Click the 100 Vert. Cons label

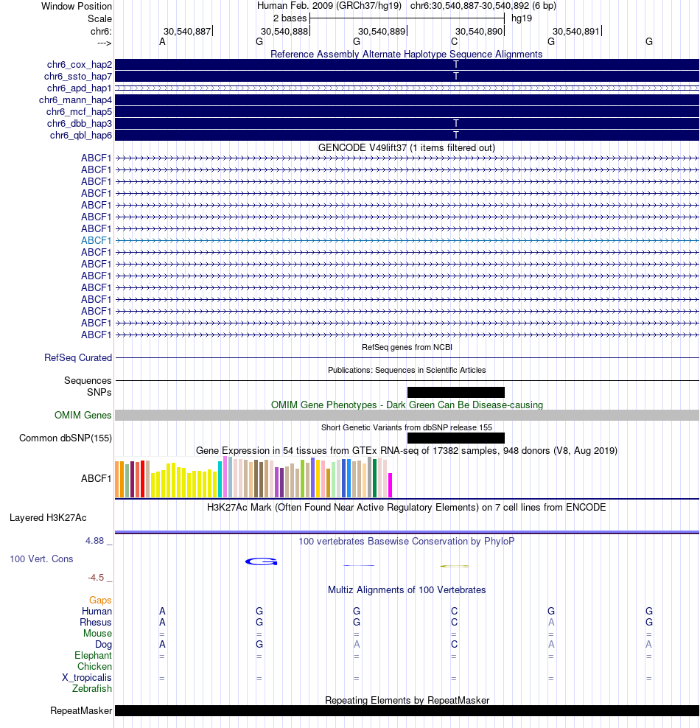tap(41, 559)
